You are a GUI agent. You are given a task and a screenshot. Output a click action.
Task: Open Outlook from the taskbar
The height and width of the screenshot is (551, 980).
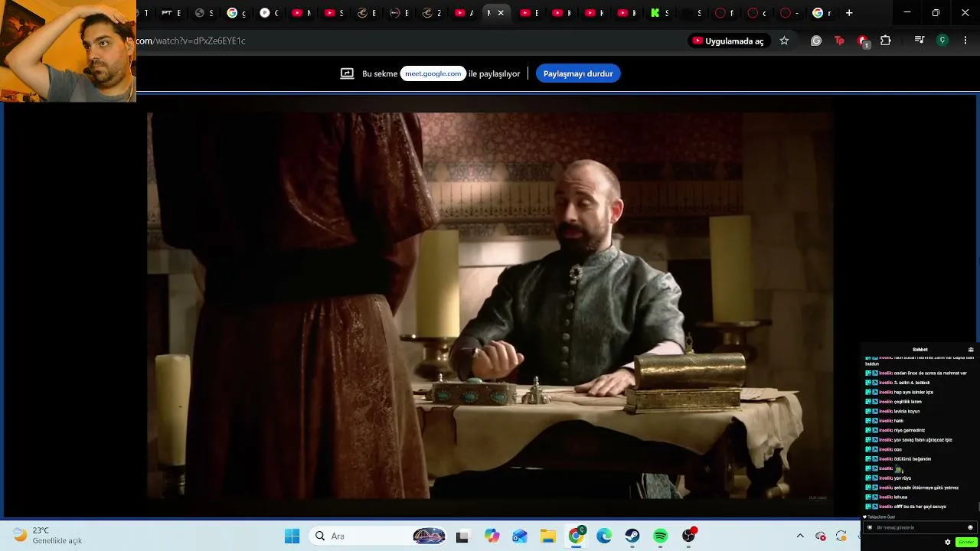pyautogui.click(x=520, y=536)
